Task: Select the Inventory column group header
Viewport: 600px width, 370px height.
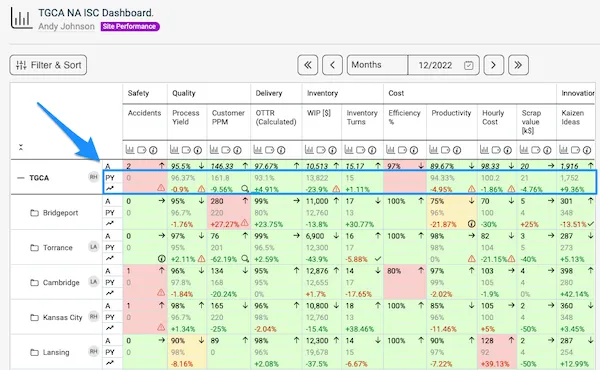Action: click(323, 93)
